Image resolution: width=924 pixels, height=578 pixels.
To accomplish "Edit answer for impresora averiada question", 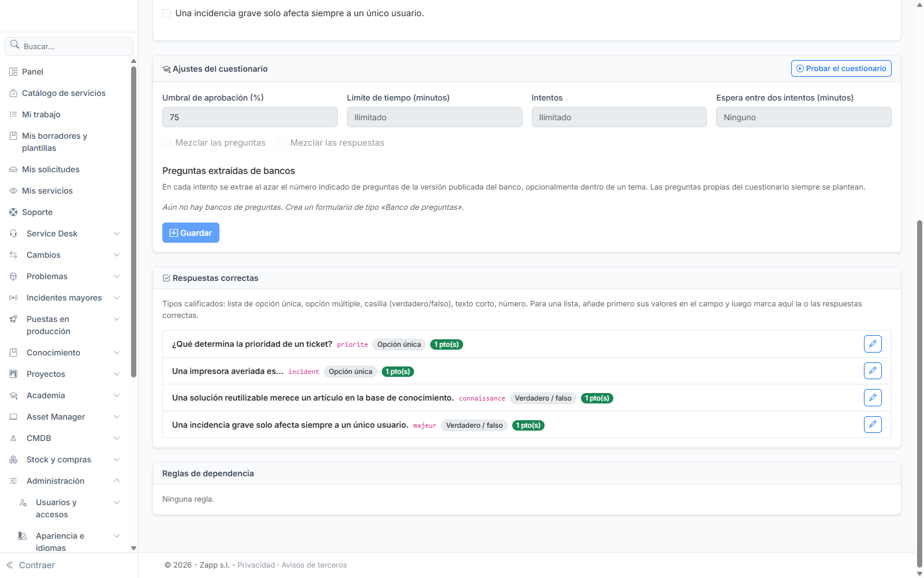I will coord(873,370).
